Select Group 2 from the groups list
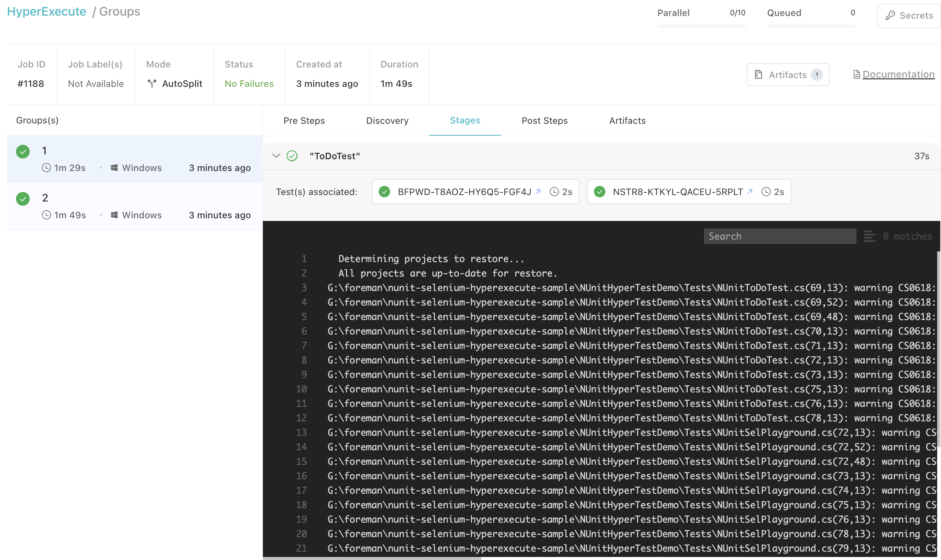Viewport: 941px width, 560px height. pos(134,205)
